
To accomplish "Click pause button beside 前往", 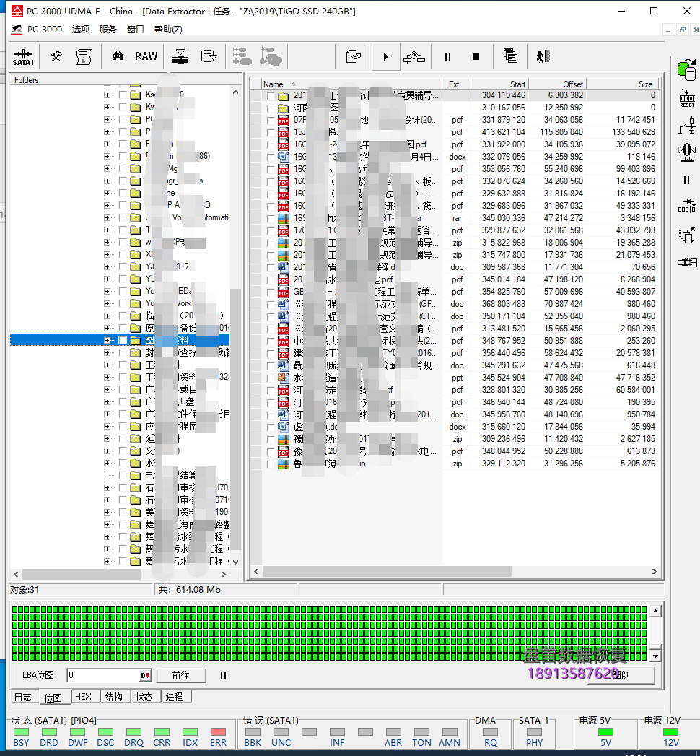I will pos(223,675).
